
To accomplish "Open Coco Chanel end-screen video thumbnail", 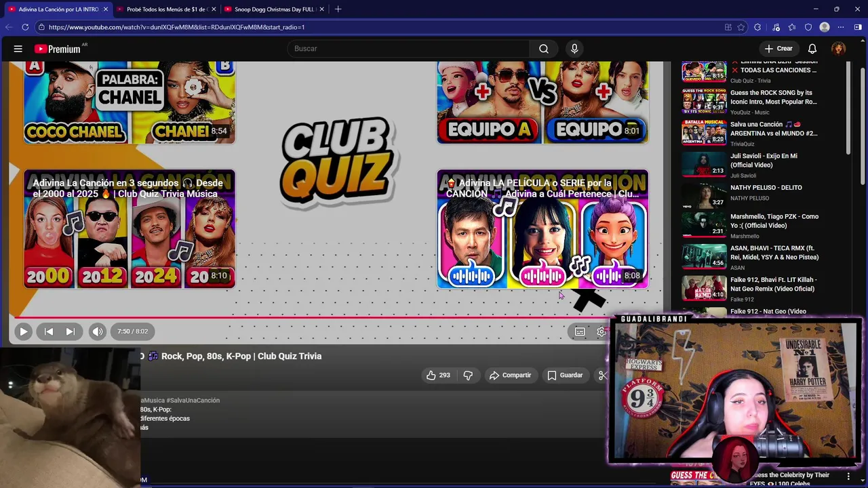I will point(130,102).
